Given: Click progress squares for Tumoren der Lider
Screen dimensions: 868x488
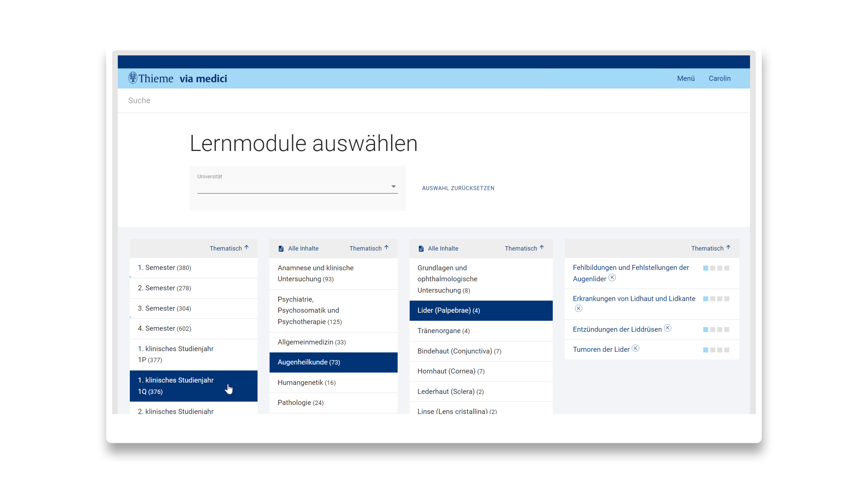Looking at the screenshot, I should (x=716, y=350).
